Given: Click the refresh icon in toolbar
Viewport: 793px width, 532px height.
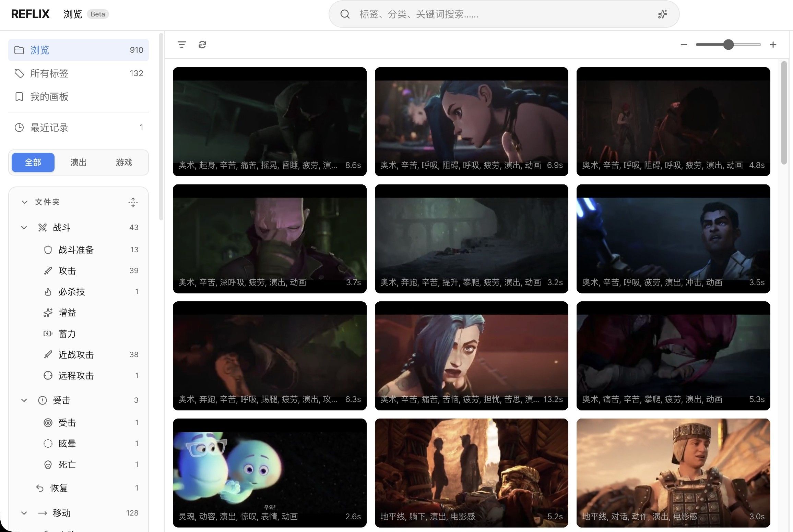Looking at the screenshot, I should point(202,45).
